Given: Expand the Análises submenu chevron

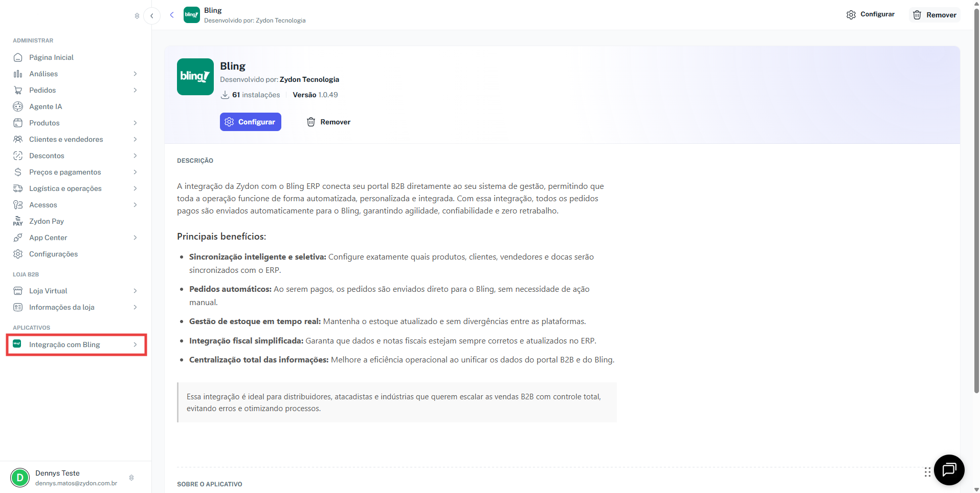Looking at the screenshot, I should 135,74.
